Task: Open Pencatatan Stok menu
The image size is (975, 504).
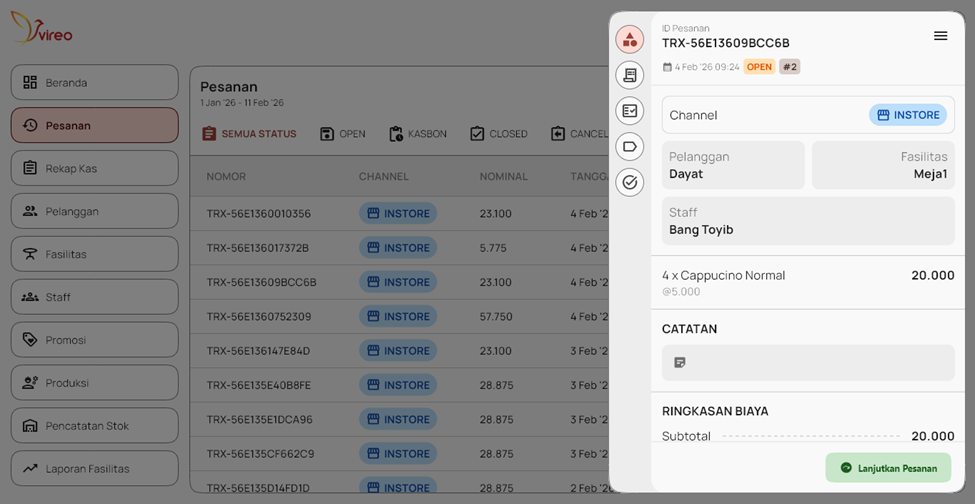Action: (94, 426)
